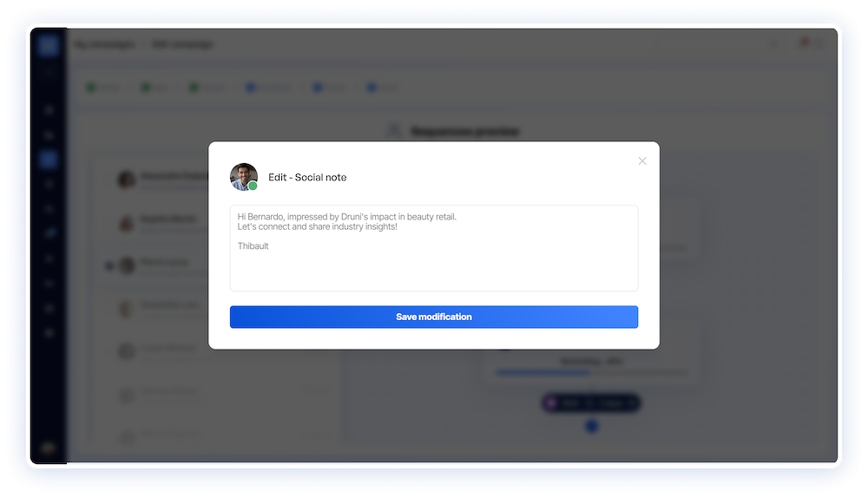Select the highlighted blue sidebar icon
868x497 pixels.
click(x=49, y=160)
